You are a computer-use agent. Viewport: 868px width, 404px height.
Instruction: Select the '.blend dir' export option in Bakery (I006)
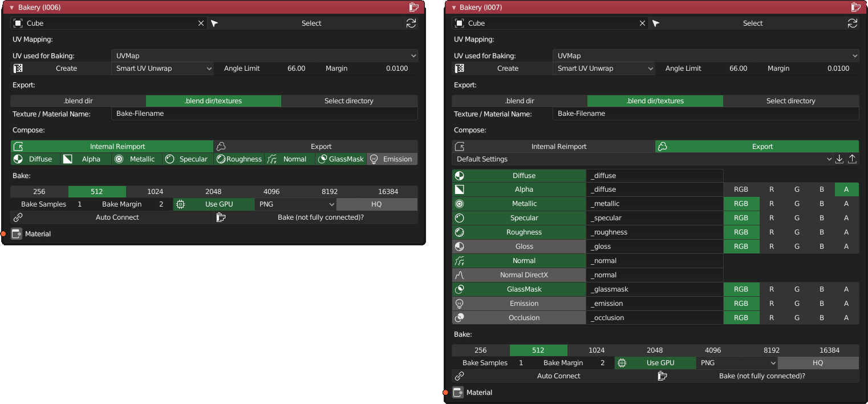[x=78, y=101]
